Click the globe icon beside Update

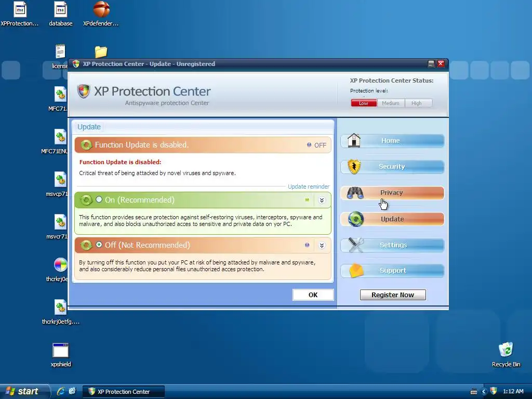pyautogui.click(x=355, y=219)
